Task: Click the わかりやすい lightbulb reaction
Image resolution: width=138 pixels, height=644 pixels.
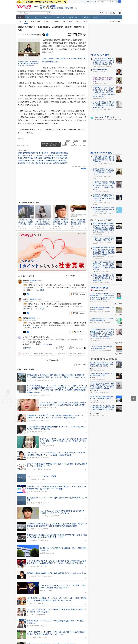Action: click(x=74, y=143)
